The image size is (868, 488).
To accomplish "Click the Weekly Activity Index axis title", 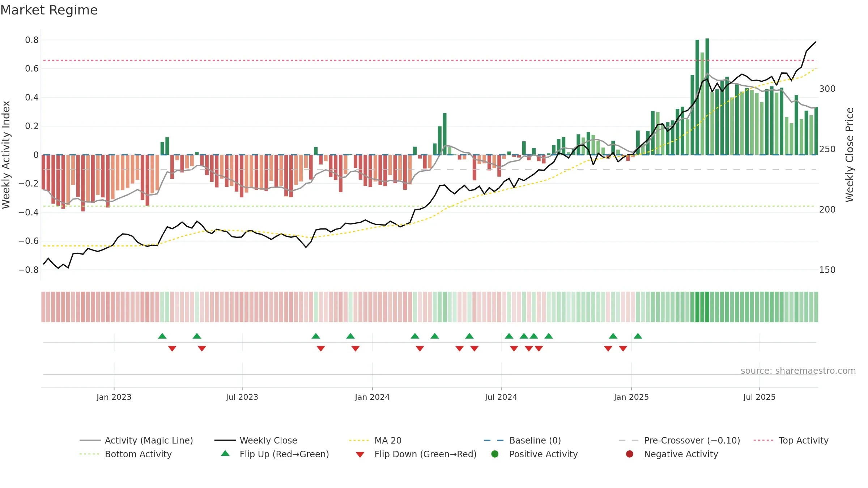I will [6, 155].
